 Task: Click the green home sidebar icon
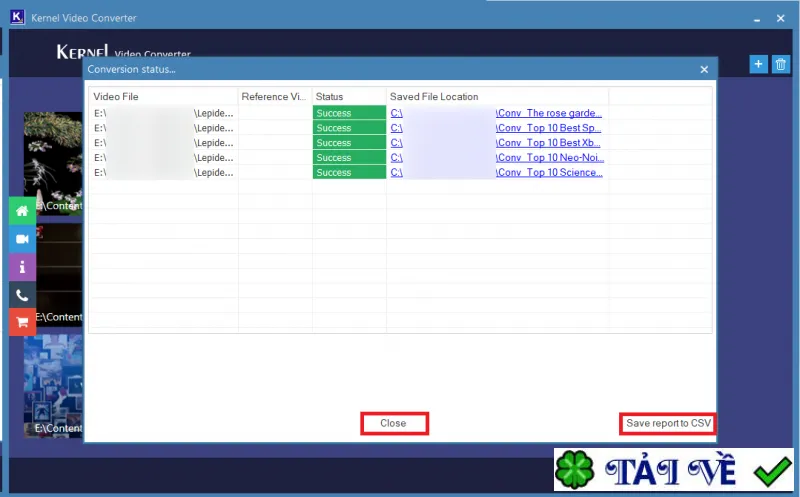22,211
